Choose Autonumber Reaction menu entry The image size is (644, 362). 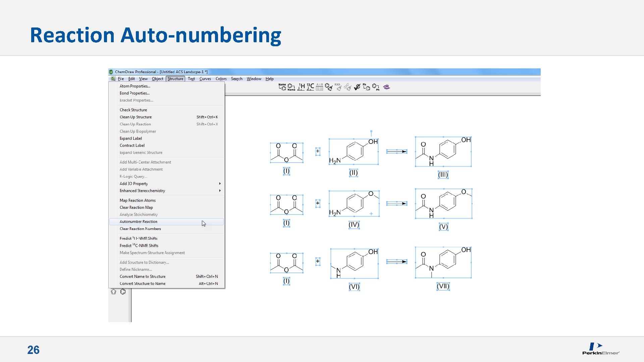(x=139, y=222)
